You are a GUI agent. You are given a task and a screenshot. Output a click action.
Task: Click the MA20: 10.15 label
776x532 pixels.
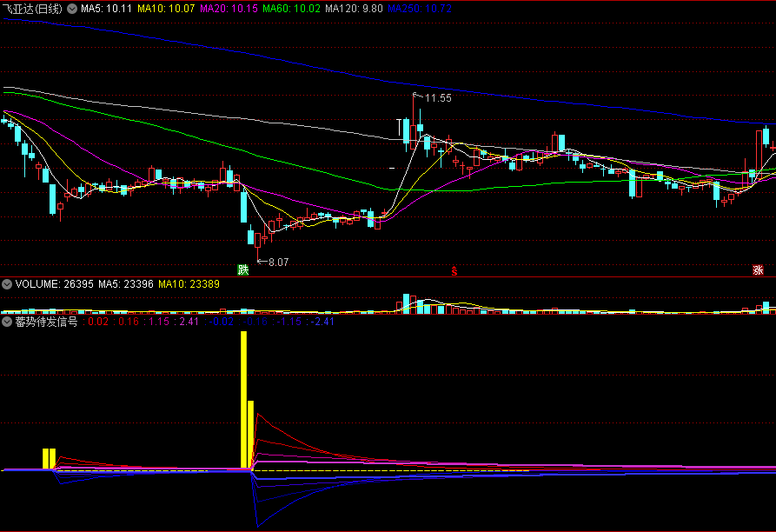click(x=229, y=9)
